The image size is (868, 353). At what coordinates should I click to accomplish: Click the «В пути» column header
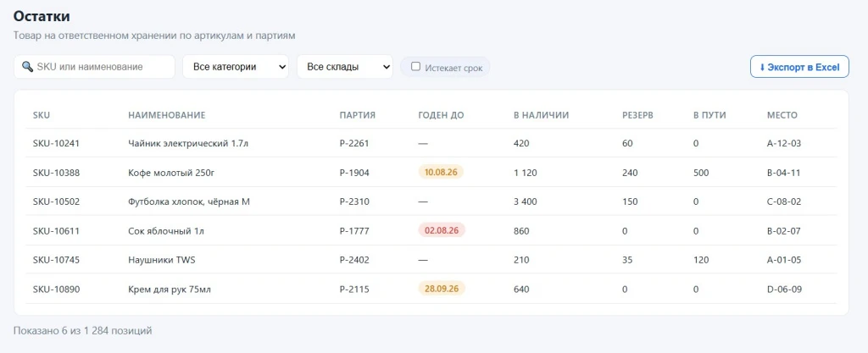click(x=709, y=115)
